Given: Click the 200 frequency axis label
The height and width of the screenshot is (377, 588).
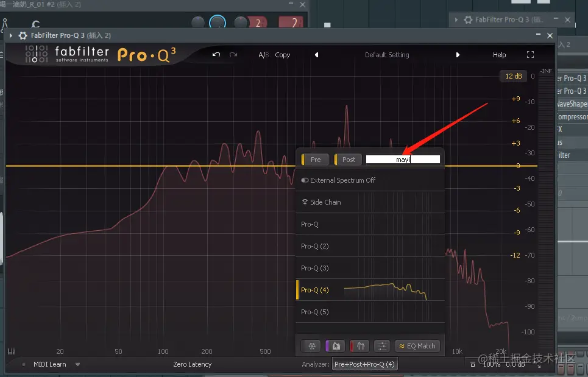Looking at the screenshot, I should coord(207,351).
